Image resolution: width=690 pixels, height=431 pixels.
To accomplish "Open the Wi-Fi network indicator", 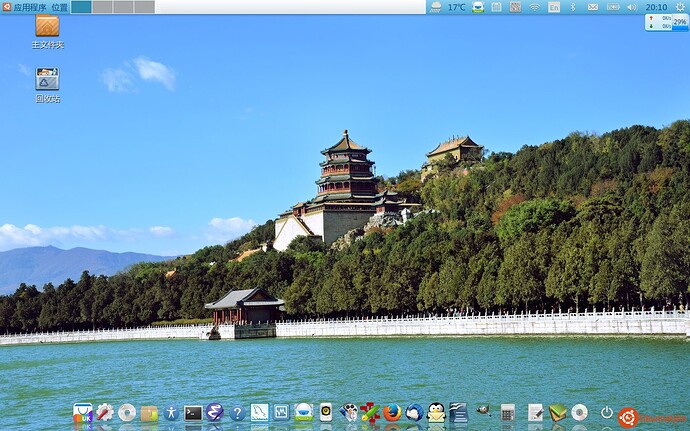I will pos(534,7).
